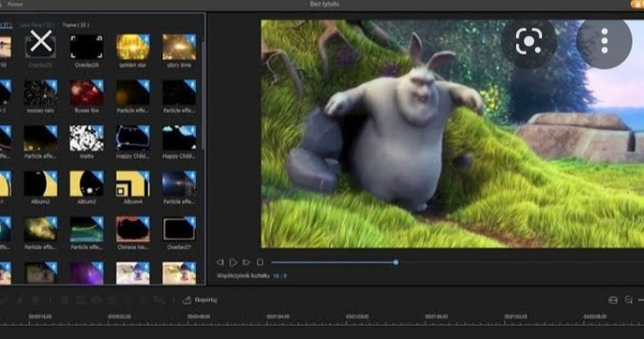The width and height of the screenshot is (644, 339).
Task: Select the green wave Particle effect thumbnail
Action: coord(87,230)
